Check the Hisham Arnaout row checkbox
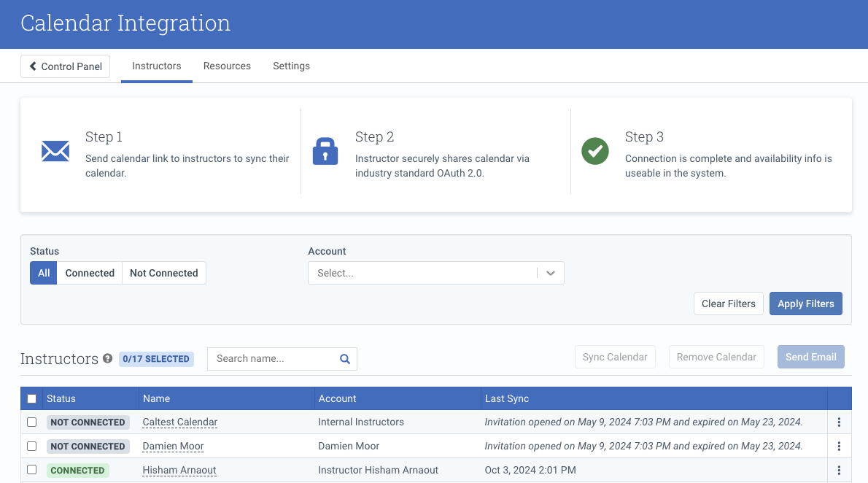The height and width of the screenshot is (483, 868). [31, 470]
